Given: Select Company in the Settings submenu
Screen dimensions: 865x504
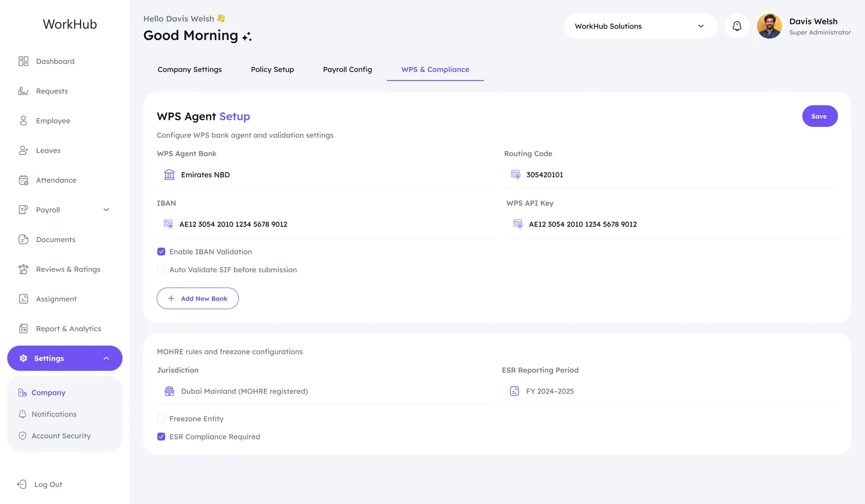Looking at the screenshot, I should click(x=49, y=393).
